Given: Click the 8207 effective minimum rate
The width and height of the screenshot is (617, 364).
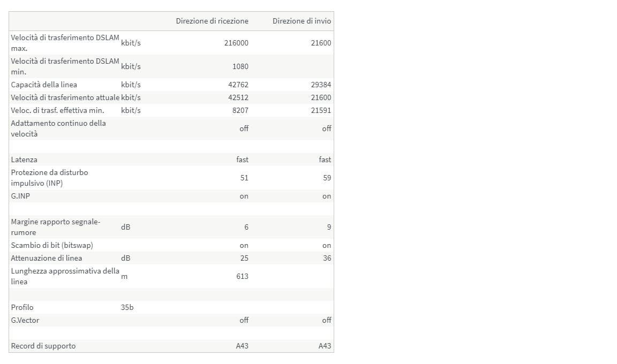Looking at the screenshot, I should coord(240,110).
